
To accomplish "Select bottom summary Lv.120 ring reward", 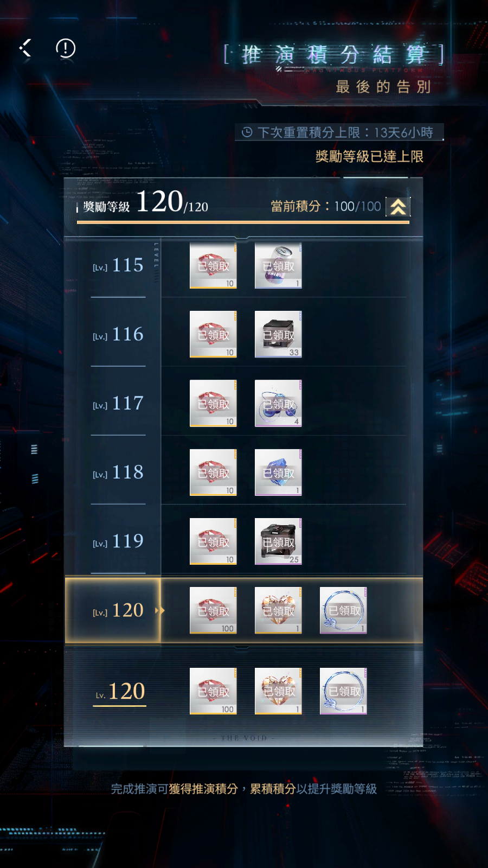I will pos(343,691).
